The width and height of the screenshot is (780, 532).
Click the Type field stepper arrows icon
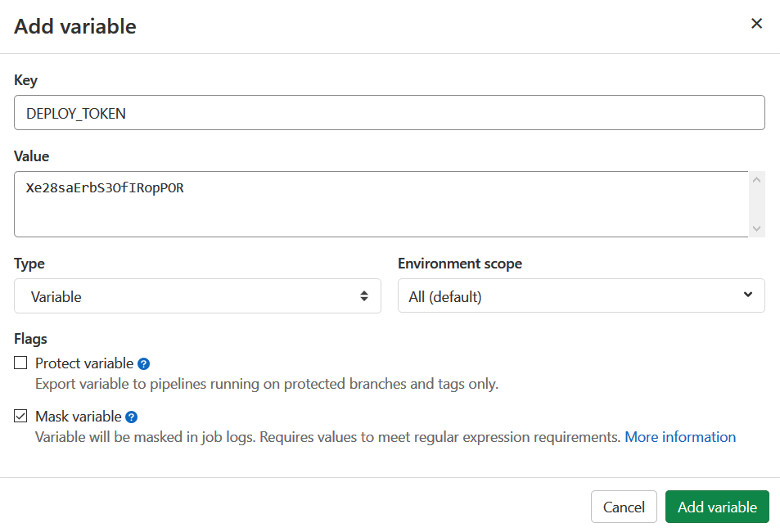tap(364, 295)
